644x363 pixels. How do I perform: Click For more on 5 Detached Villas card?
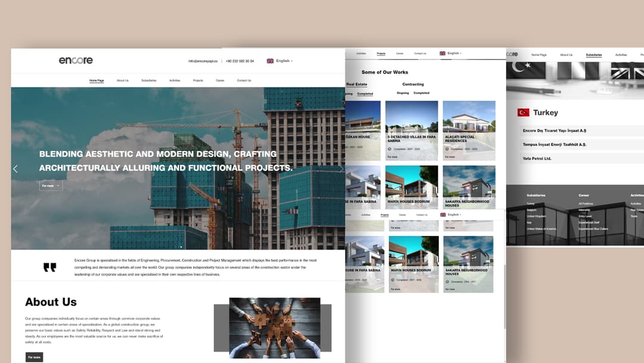point(392,156)
